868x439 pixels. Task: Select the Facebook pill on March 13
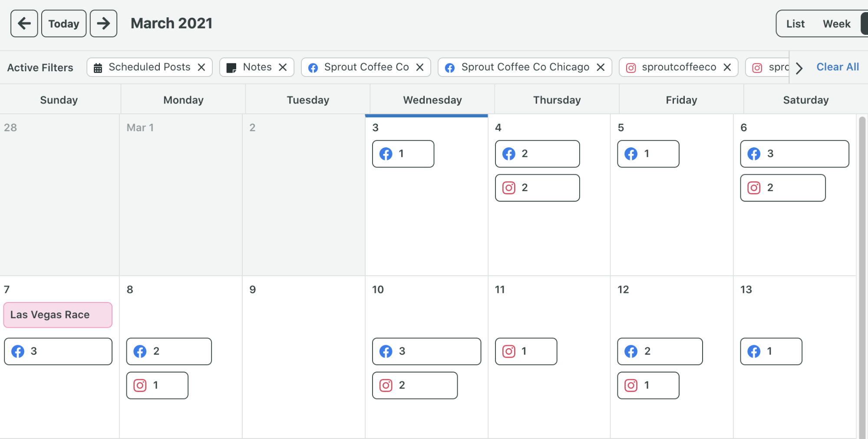pos(771,351)
